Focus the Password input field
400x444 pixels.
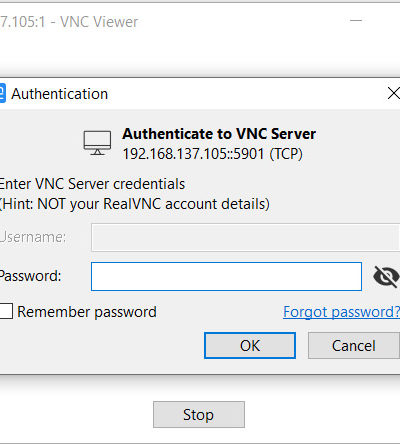pyautogui.click(x=226, y=276)
